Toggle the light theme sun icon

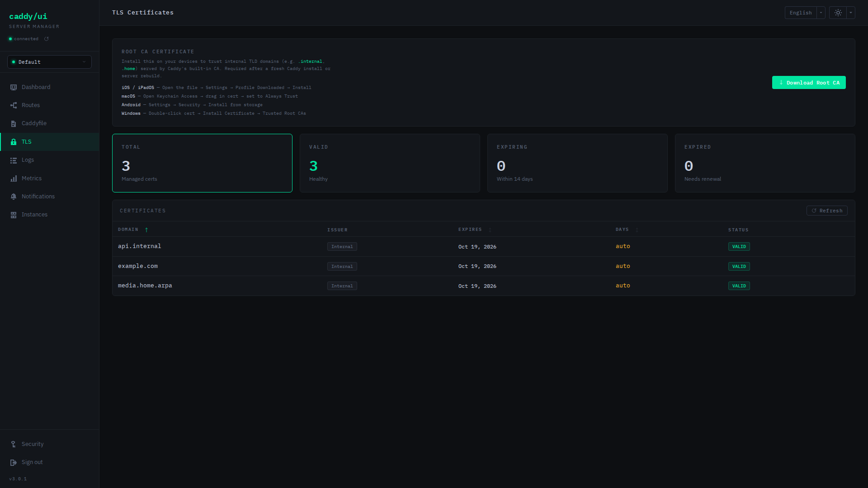(x=838, y=13)
